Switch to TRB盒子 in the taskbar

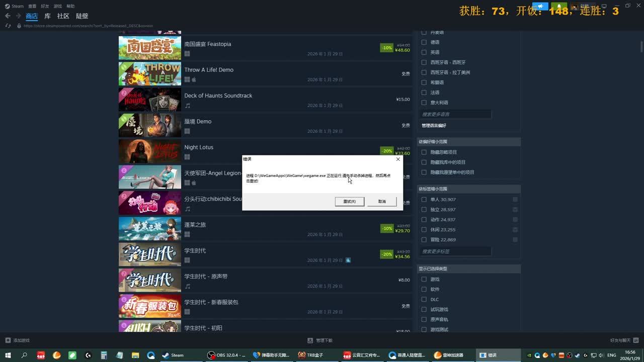pyautogui.click(x=317, y=355)
